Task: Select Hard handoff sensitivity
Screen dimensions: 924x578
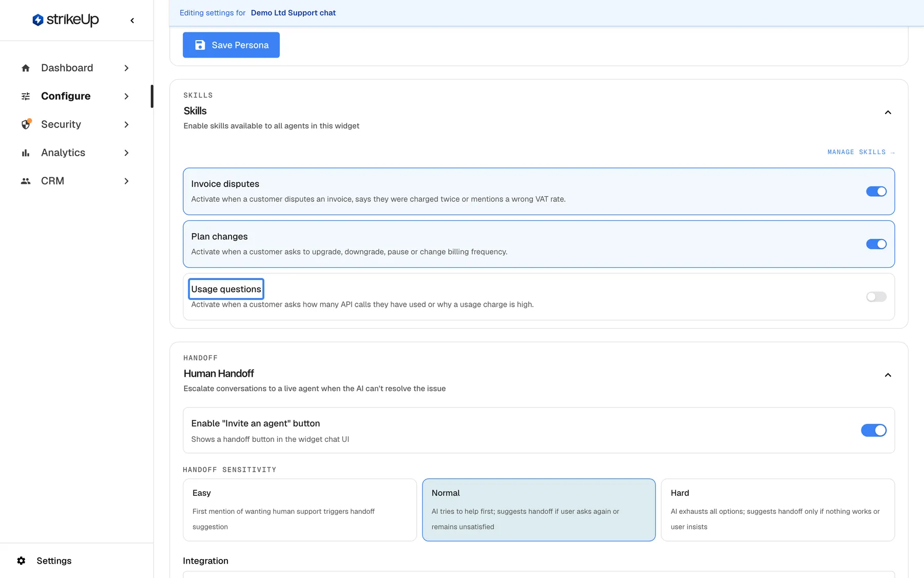Action: [778, 510]
